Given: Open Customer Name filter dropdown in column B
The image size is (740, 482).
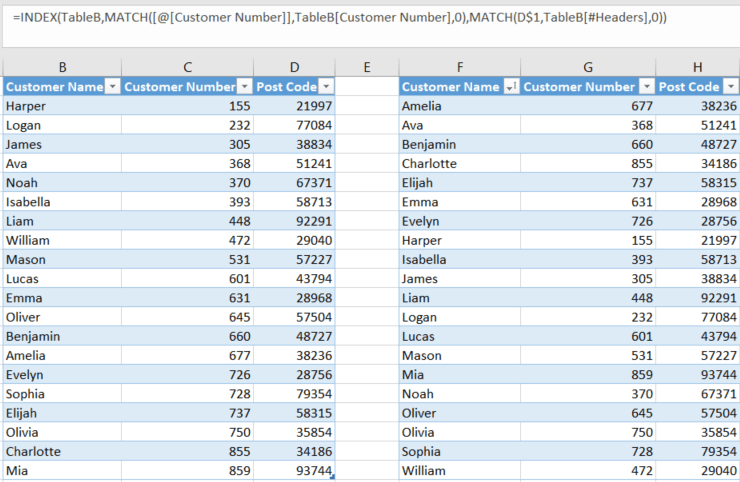Looking at the screenshot, I should (112, 87).
